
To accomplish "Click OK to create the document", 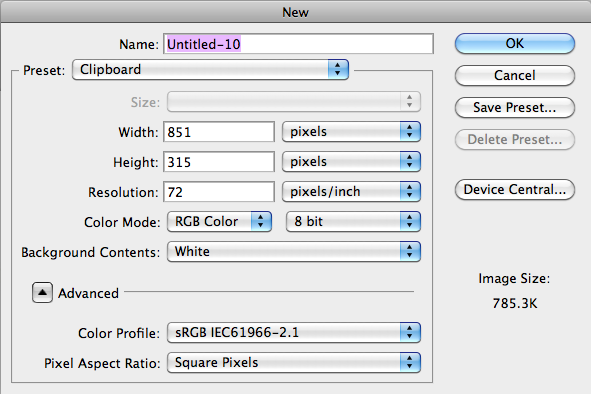I will [x=514, y=43].
